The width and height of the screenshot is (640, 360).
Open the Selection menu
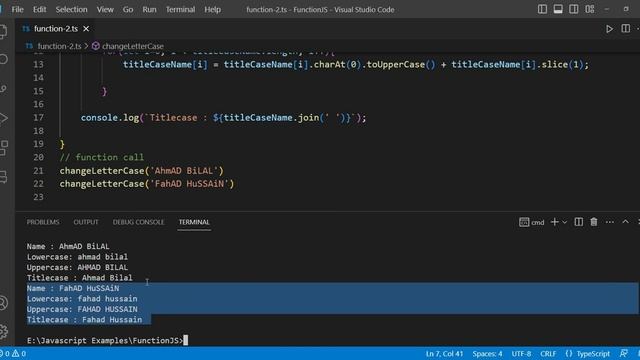tap(71, 9)
